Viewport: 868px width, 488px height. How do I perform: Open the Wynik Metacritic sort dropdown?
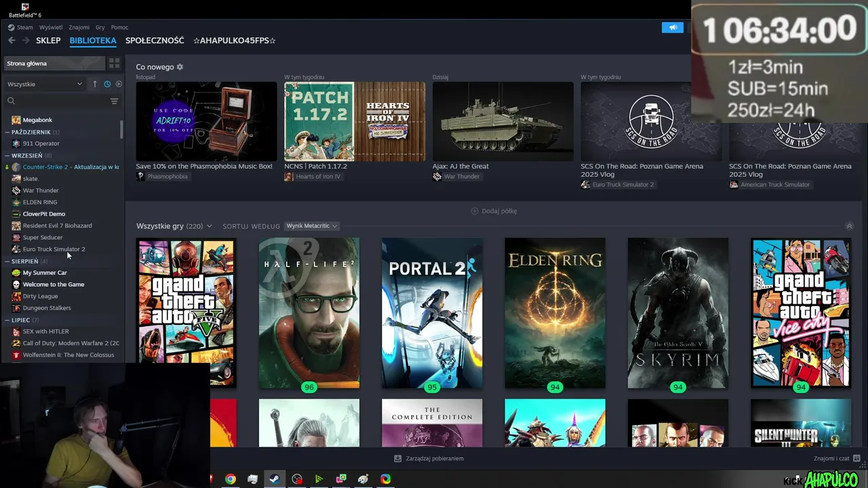point(311,226)
